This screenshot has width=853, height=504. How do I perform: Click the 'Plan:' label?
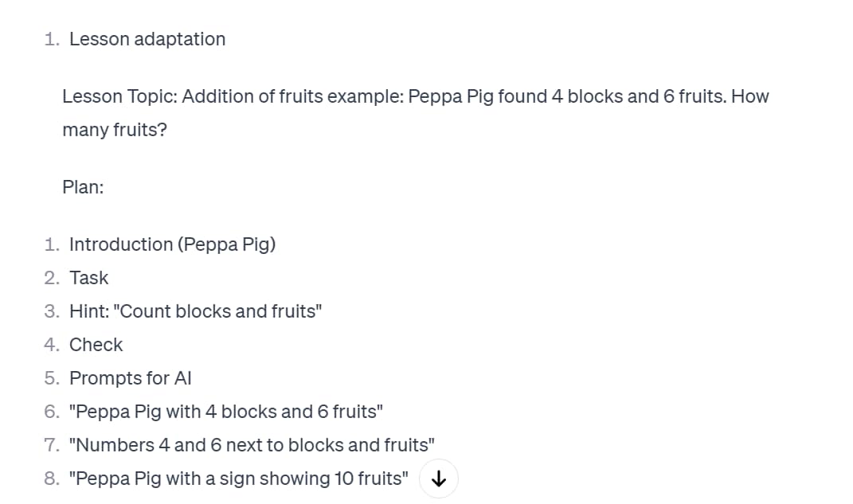click(83, 187)
